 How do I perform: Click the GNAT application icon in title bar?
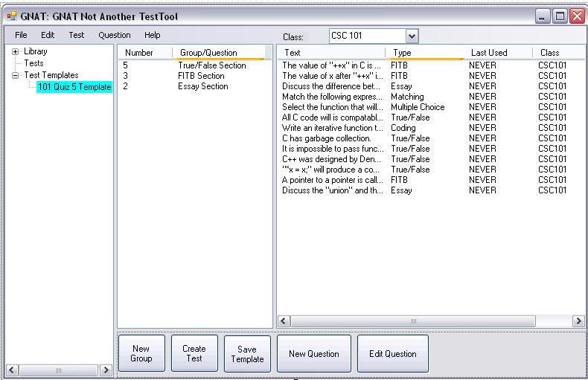11,16
